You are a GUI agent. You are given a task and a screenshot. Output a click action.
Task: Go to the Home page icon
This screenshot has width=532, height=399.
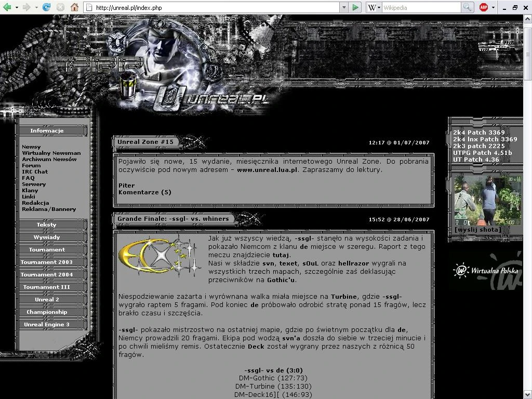75,7
